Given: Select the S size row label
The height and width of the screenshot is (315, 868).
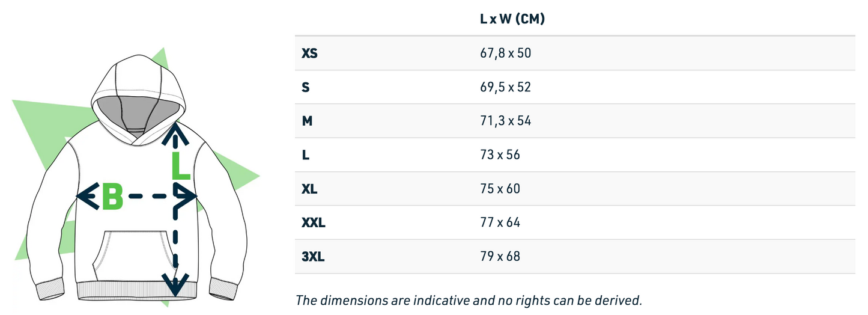Looking at the screenshot, I should pos(306,87).
